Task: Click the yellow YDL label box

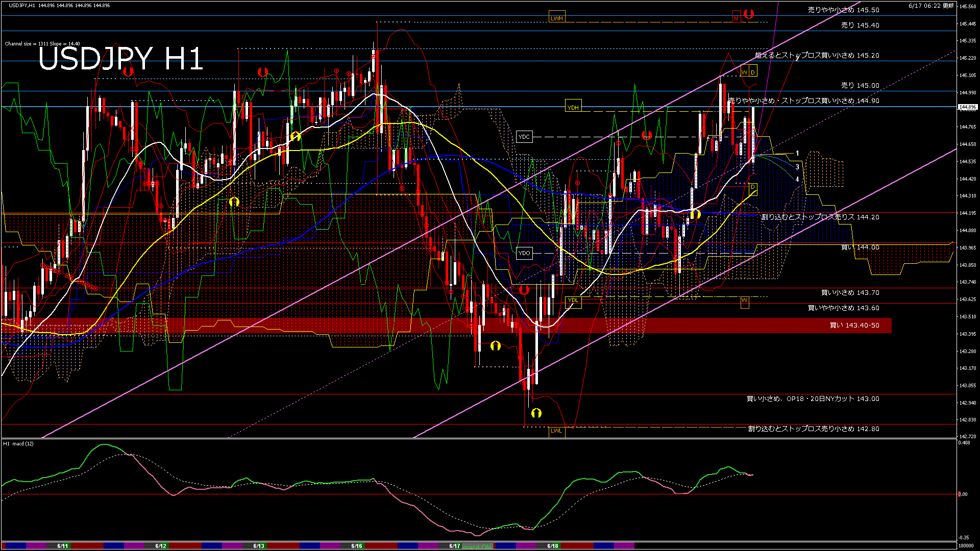Action: [573, 300]
